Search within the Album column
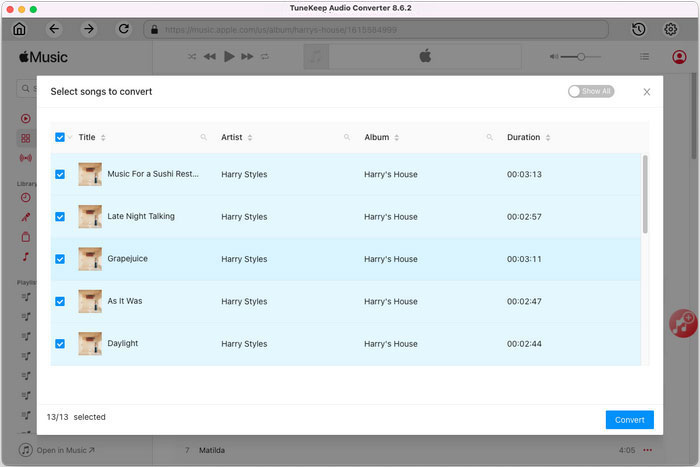Screen dimensions: 700x467 pos(490,137)
